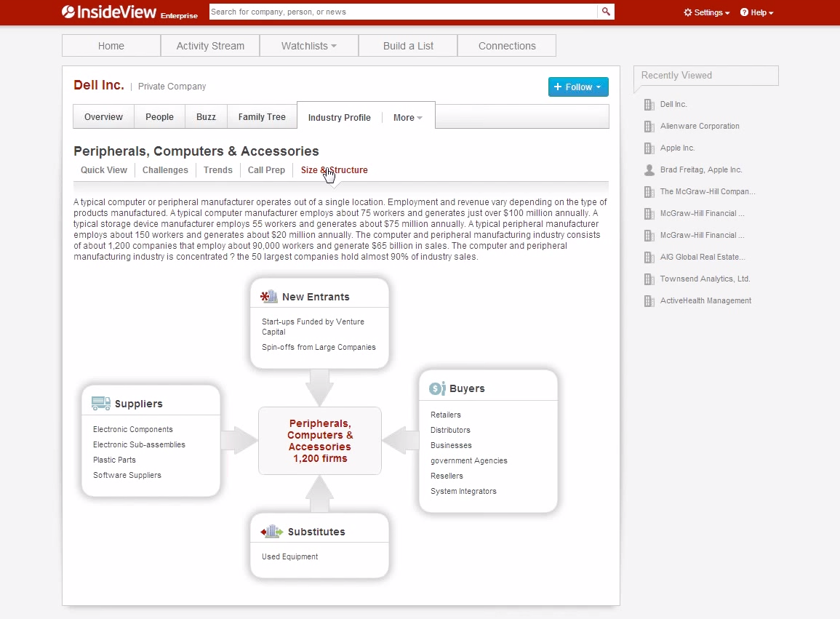Click inside the company search field
The height and width of the screenshot is (619, 840).
[400, 12]
